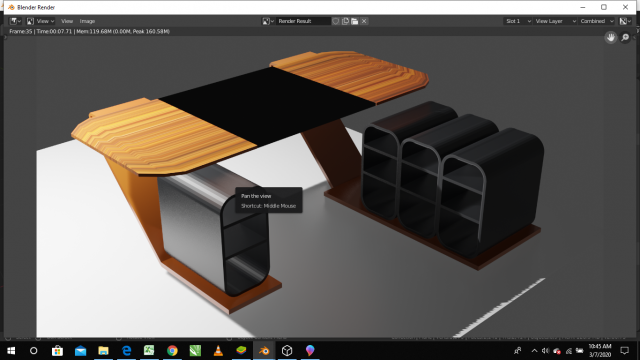Open the display channels dropdown
The image size is (640, 360).
coord(625,21)
